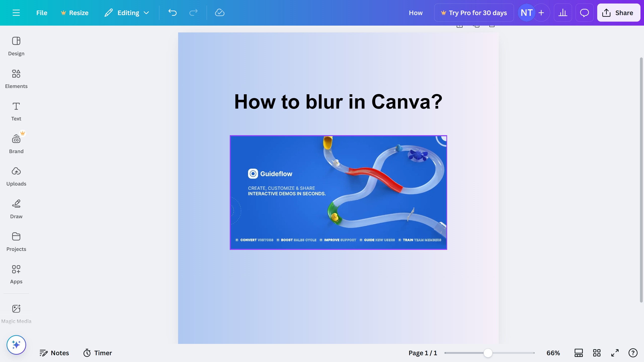Viewport: 644px width, 362px height.
Task: Open Magic Media panel
Action: [16, 313]
